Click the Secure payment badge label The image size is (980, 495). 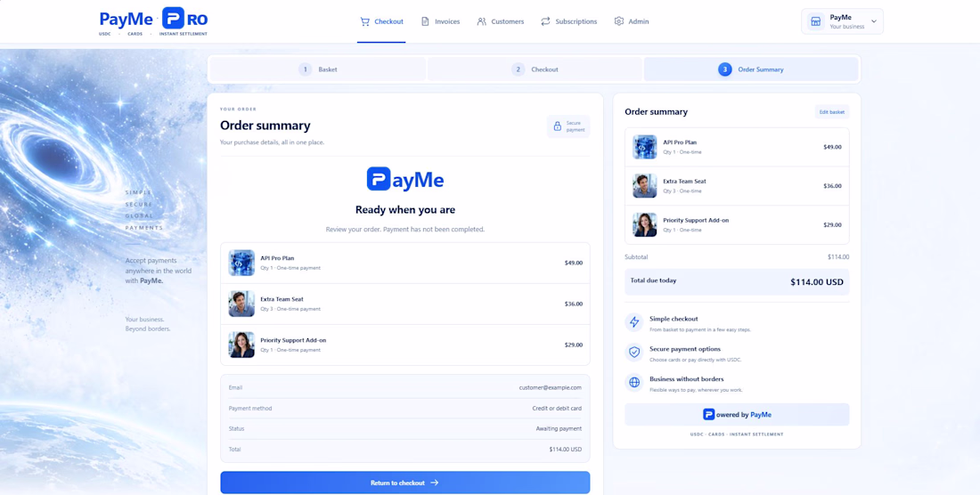(x=576, y=126)
